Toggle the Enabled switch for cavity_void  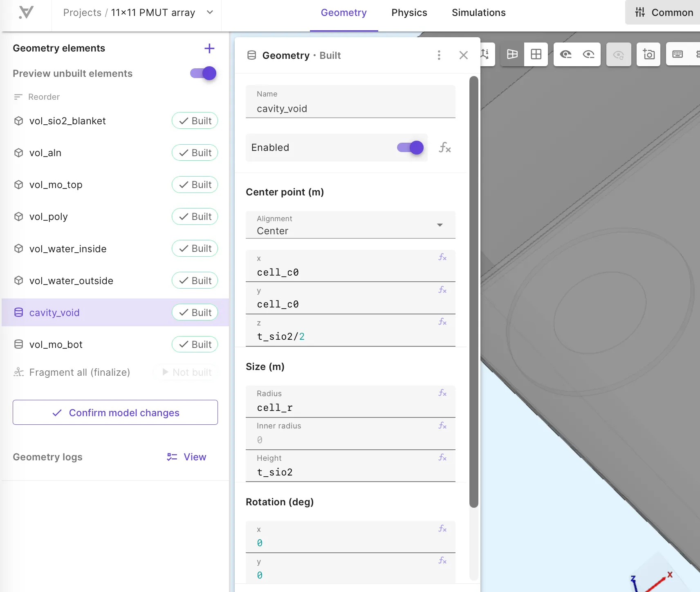click(410, 148)
